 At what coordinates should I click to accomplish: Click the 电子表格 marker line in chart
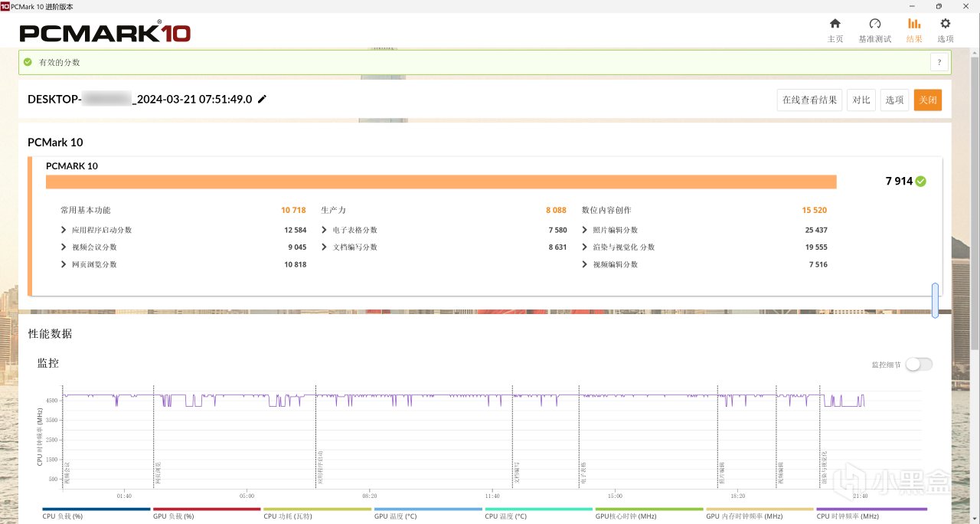580,437
